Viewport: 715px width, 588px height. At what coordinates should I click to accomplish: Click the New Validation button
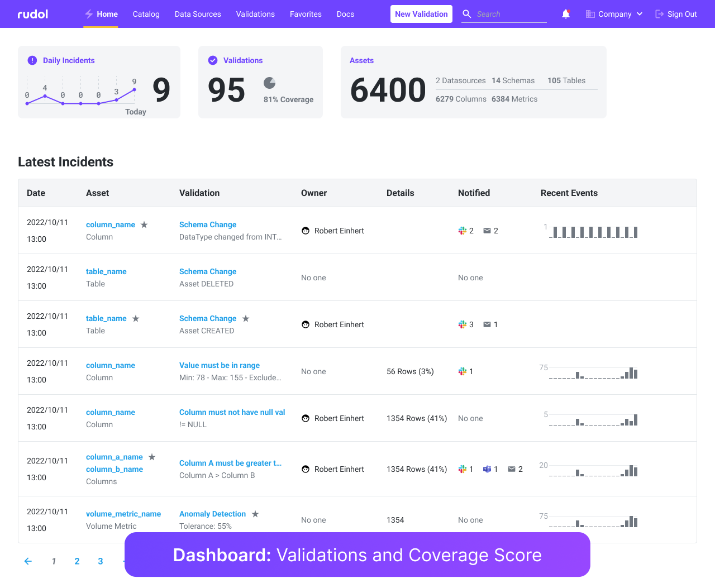[x=421, y=14]
